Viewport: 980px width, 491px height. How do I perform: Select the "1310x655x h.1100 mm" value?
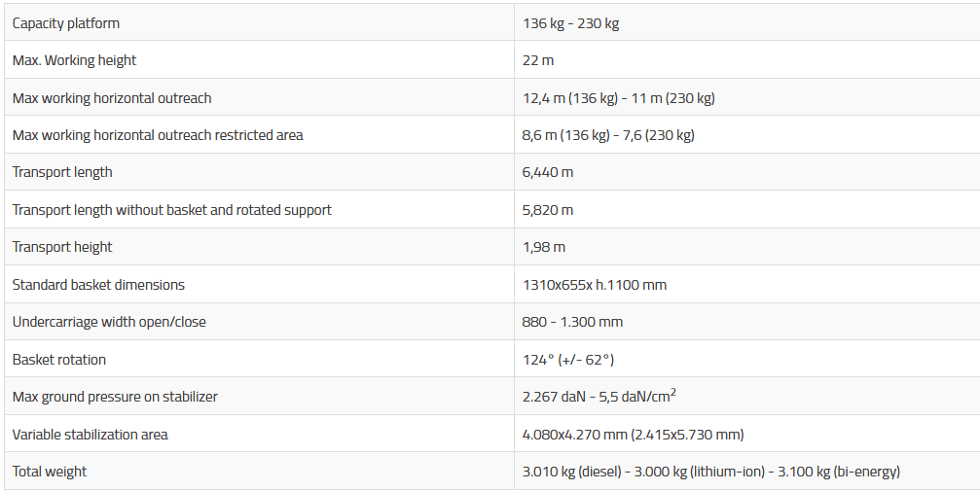pyautogui.click(x=595, y=285)
